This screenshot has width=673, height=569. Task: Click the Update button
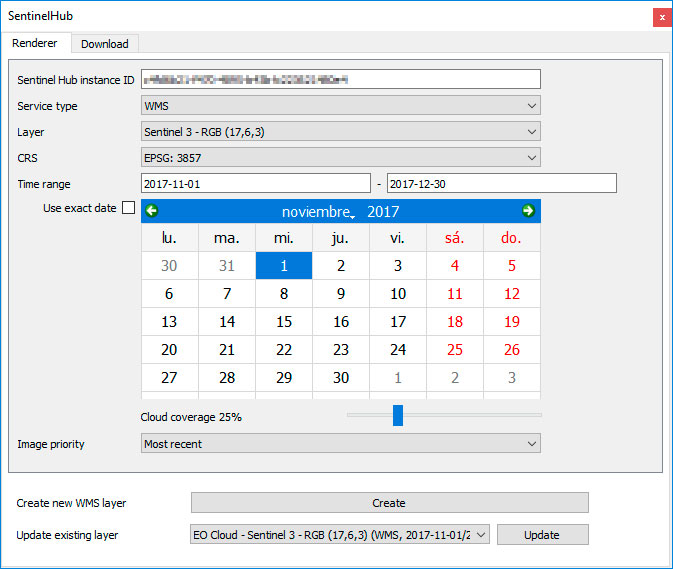click(543, 535)
